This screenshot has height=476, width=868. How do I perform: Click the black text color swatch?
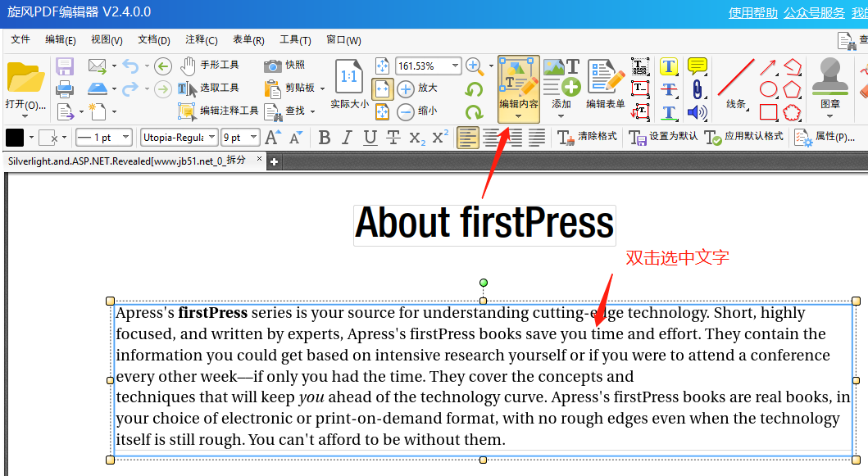15,138
